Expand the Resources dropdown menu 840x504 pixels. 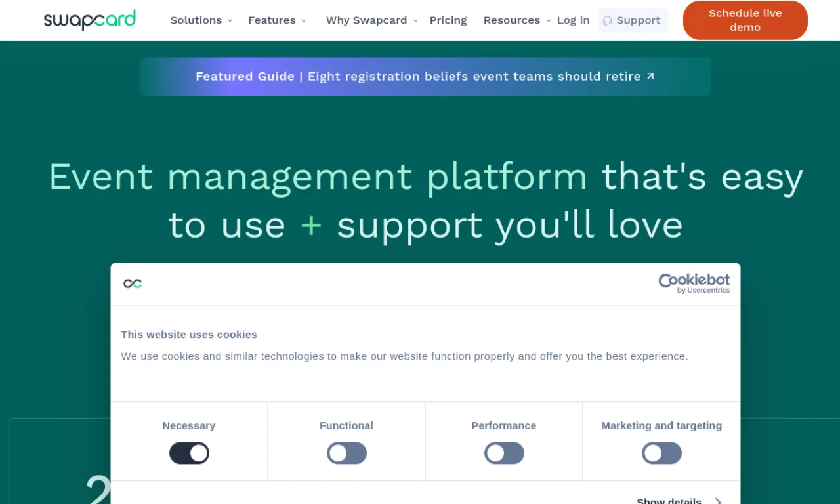(517, 20)
